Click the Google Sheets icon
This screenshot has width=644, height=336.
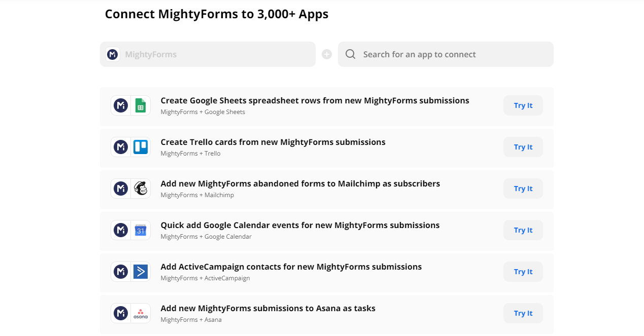141,105
